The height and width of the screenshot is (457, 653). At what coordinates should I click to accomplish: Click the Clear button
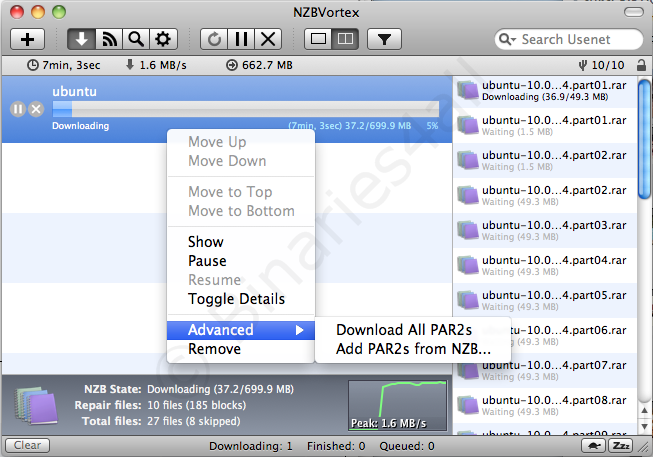(27, 445)
